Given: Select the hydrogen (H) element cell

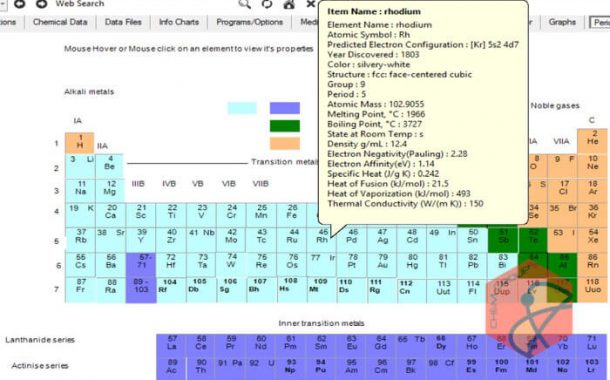Looking at the screenshot, I should [x=79, y=142].
